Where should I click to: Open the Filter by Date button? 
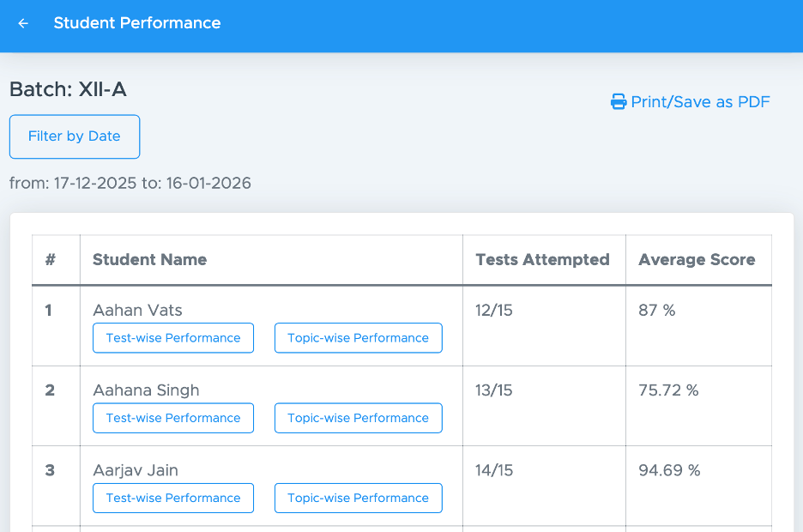[x=75, y=136]
